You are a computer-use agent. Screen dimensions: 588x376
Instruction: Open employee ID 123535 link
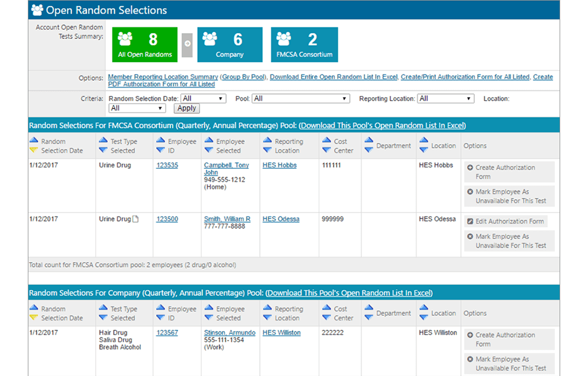(167, 166)
